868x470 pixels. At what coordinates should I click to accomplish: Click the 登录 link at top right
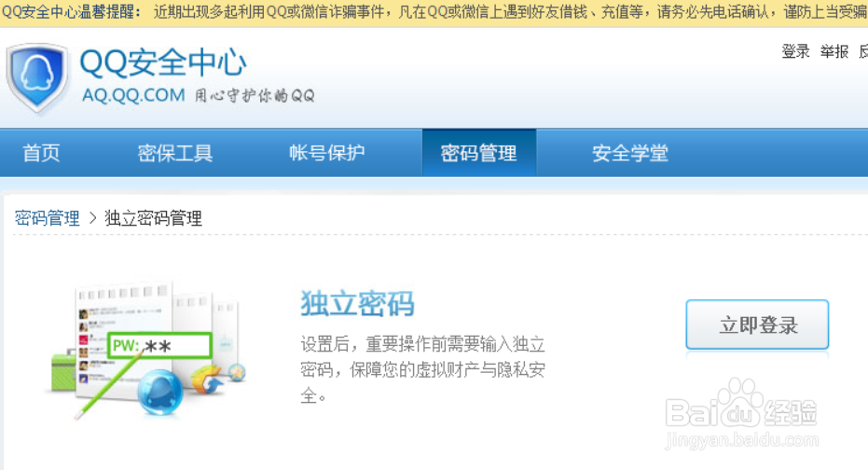click(x=795, y=51)
